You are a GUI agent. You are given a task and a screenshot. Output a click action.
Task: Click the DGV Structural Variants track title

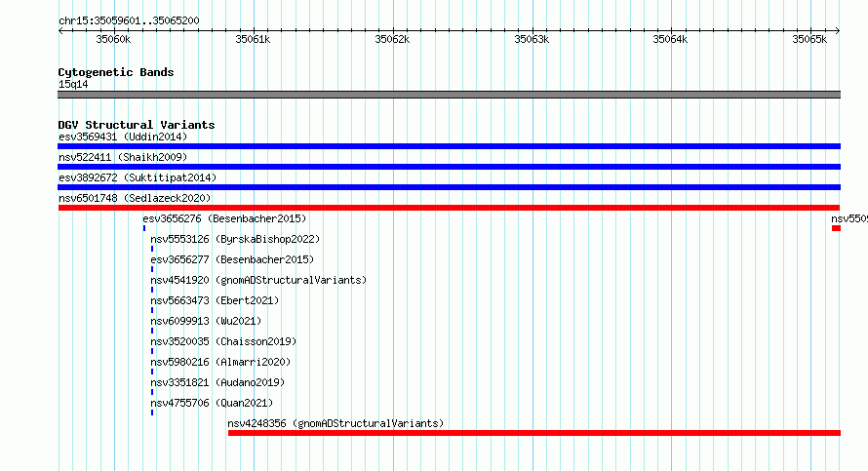(x=137, y=125)
